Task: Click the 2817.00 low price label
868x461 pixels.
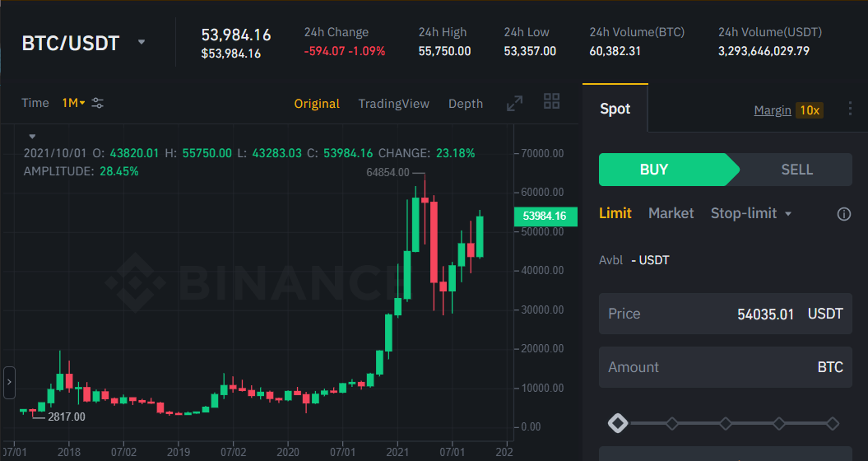Action: point(67,417)
